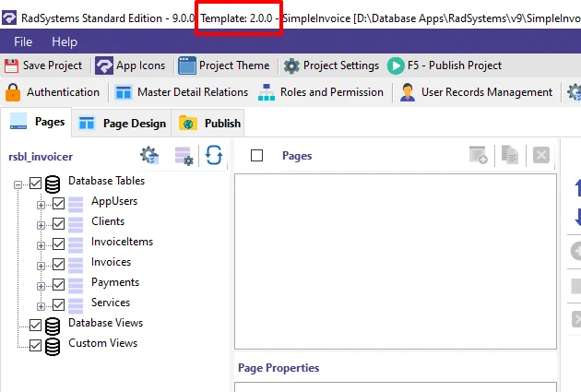Image resolution: width=581 pixels, height=392 pixels.
Task: Expand the Payments table node
Action: point(41,287)
